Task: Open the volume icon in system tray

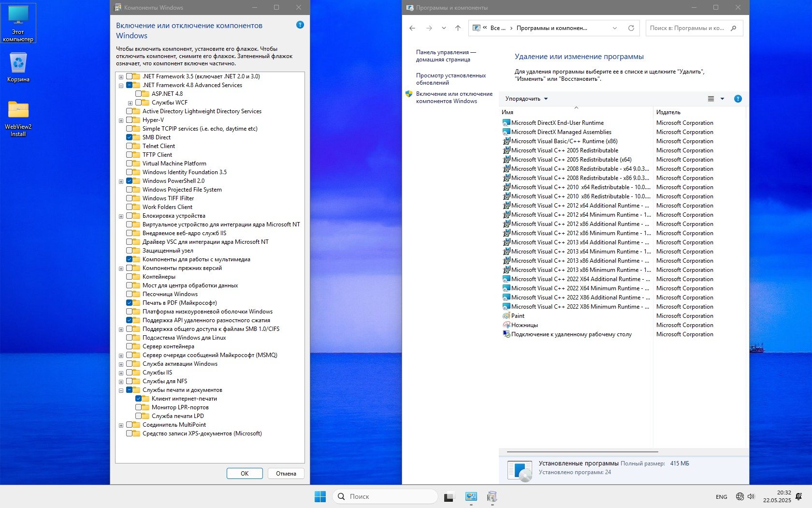Action: [751, 496]
